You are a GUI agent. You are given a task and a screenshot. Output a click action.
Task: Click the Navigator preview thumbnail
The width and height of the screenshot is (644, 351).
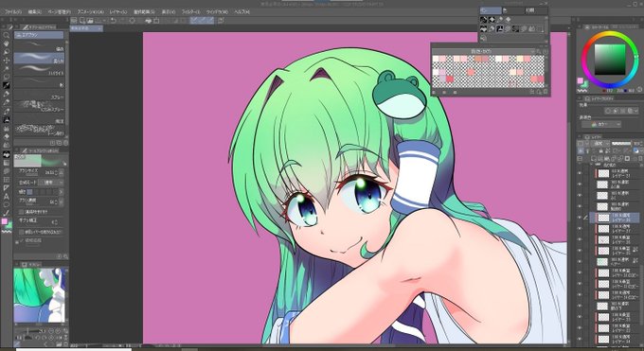click(40, 295)
